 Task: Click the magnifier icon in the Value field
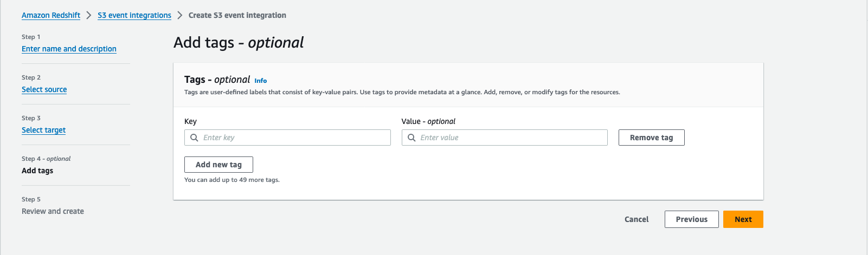pyautogui.click(x=412, y=138)
